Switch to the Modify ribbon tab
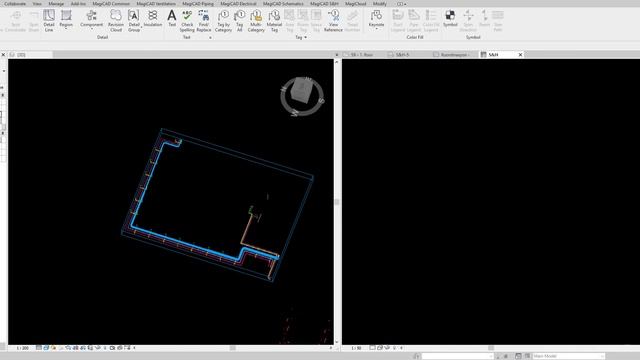 [x=380, y=4]
